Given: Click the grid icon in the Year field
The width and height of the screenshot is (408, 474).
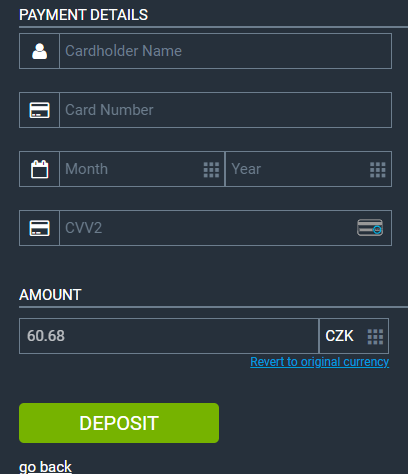Looking at the screenshot, I should 378,170.
